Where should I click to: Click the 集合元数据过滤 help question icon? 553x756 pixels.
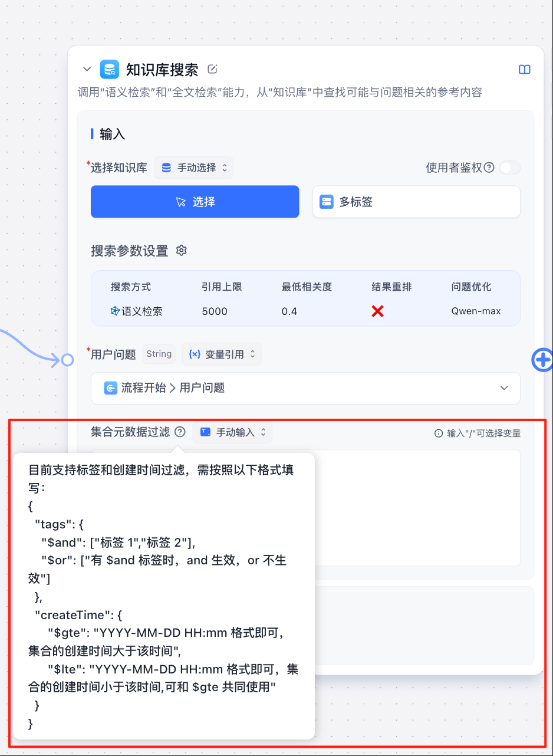pyautogui.click(x=180, y=432)
